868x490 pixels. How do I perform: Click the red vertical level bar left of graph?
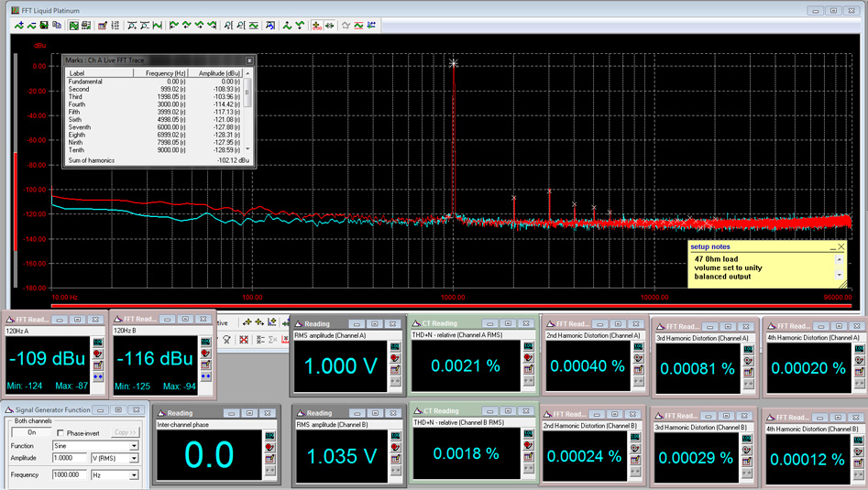(15, 201)
